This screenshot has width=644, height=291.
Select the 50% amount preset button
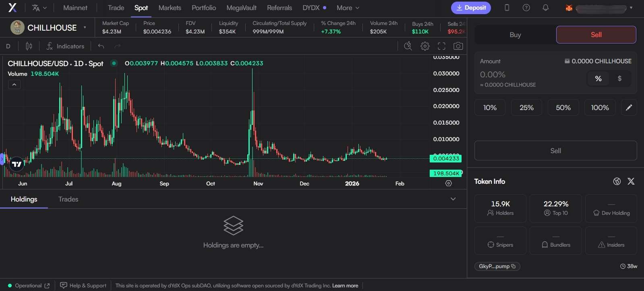[563, 108]
